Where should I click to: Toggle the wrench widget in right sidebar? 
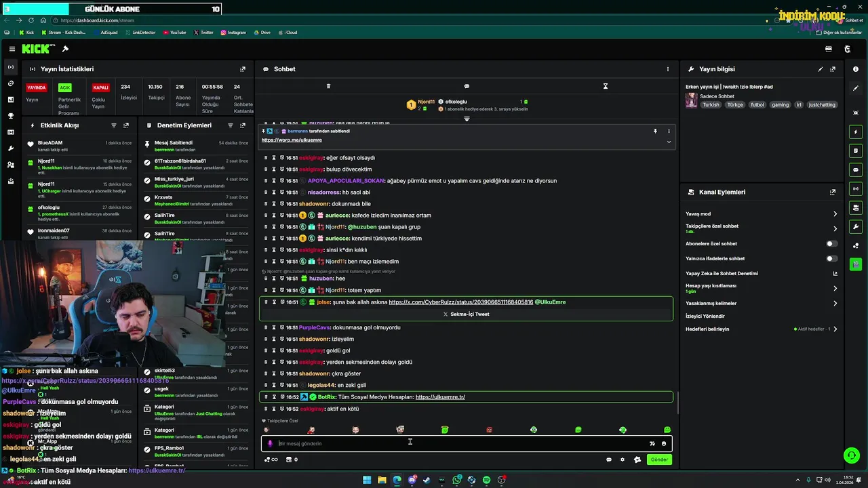[856, 226]
